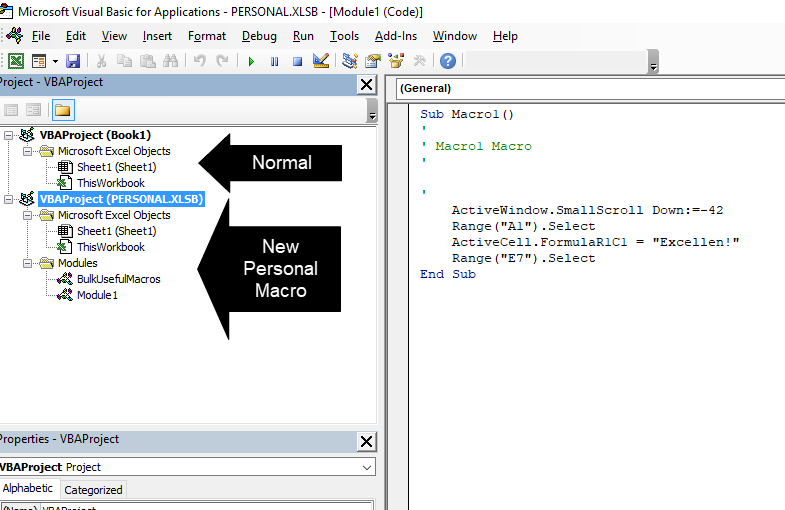The image size is (785, 510).
Task: Open the VBAProject Project object dropdown
Action: pos(367,467)
